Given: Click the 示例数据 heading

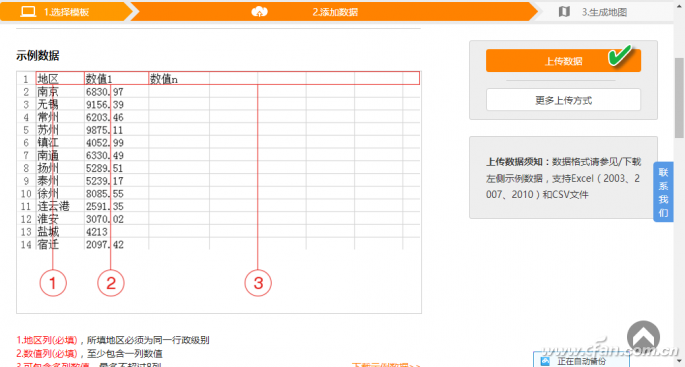Looking at the screenshot, I should (x=38, y=55).
